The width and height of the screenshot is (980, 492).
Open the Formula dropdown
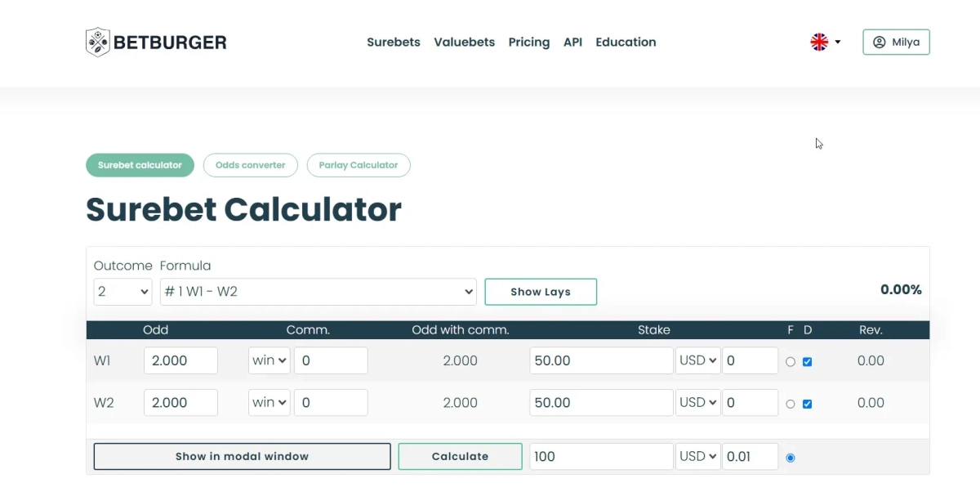coord(318,292)
